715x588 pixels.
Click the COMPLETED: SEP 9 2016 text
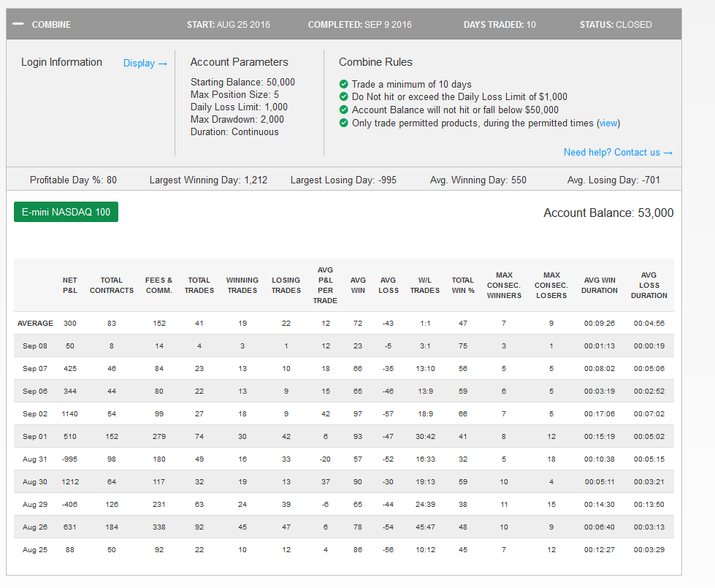tap(360, 25)
